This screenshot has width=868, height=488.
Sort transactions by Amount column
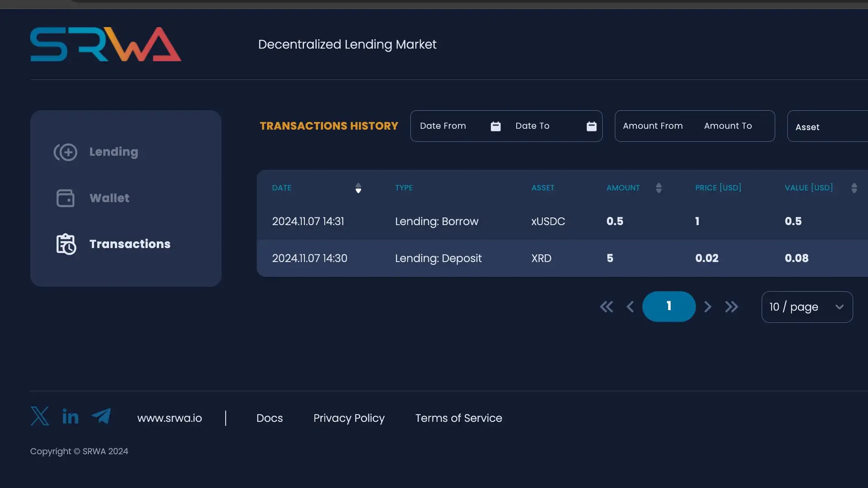[658, 188]
